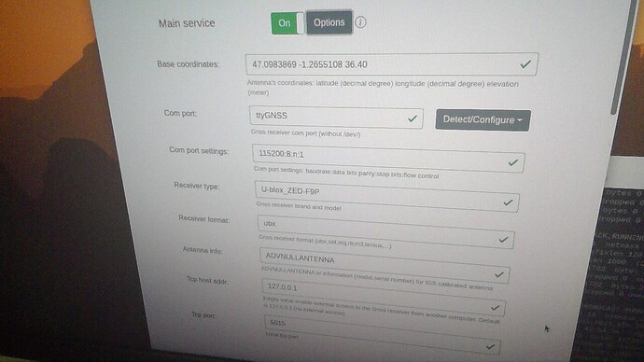Edit Tcp host addr 127.0.0.1 field
Viewport: 644px width, 362px height.
point(384,298)
